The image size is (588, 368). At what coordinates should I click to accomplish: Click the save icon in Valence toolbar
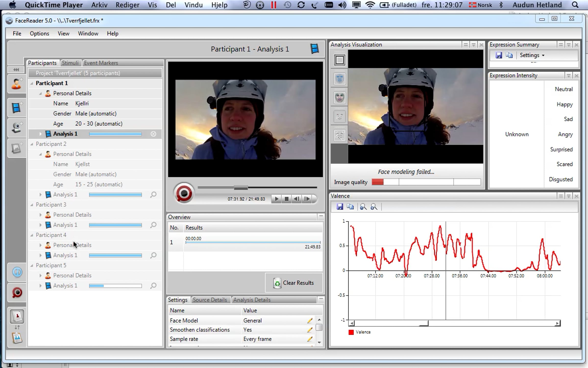[x=340, y=207]
